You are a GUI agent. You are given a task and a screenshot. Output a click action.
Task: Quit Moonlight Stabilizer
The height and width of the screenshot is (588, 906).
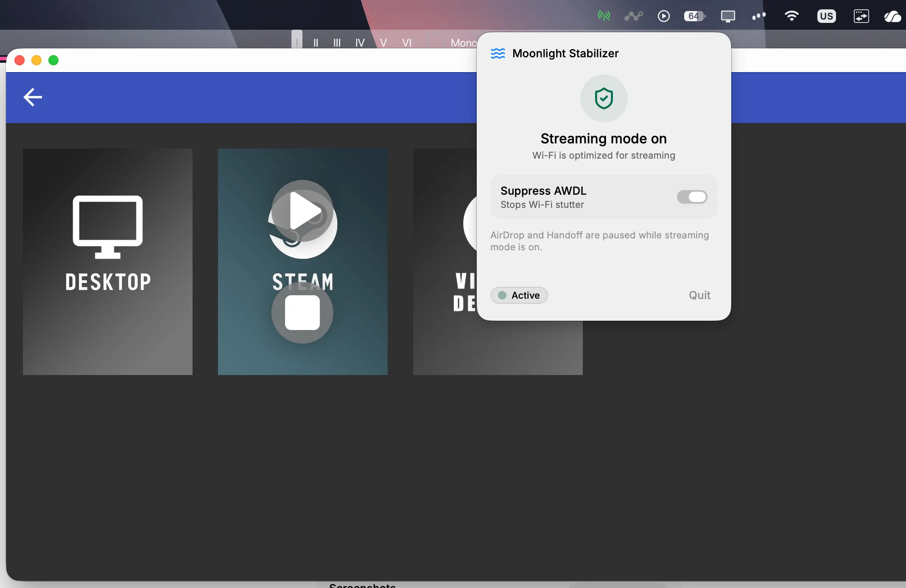pyautogui.click(x=699, y=295)
